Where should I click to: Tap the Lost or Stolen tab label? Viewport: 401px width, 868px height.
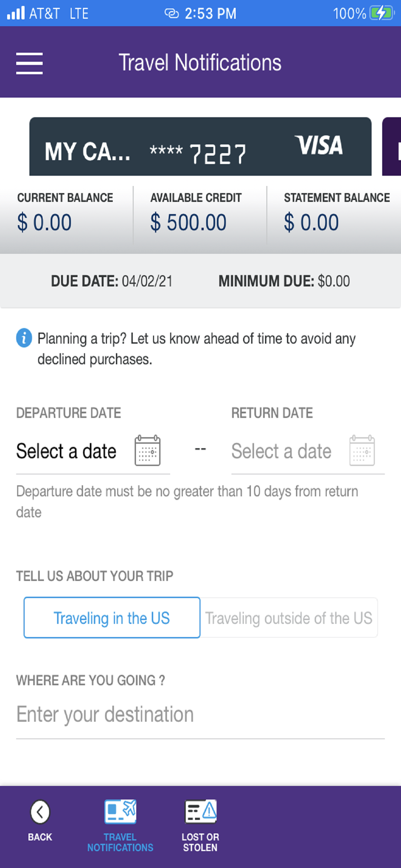(200, 842)
